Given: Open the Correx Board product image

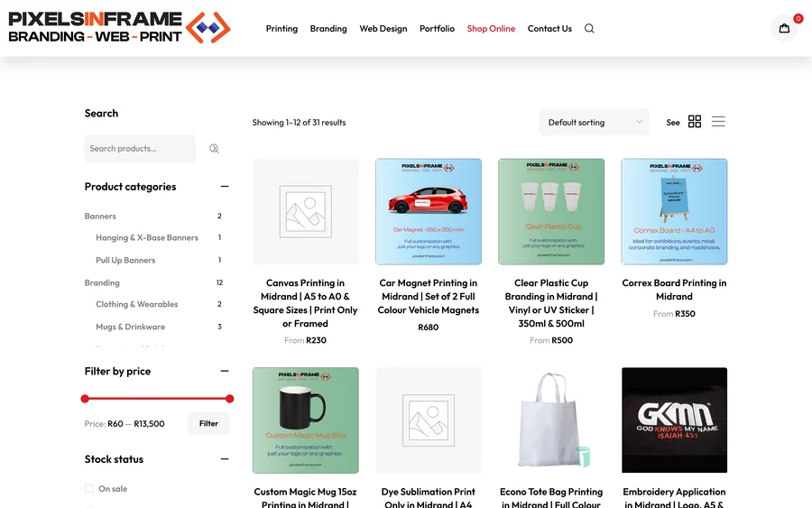Looking at the screenshot, I should coord(674,212).
